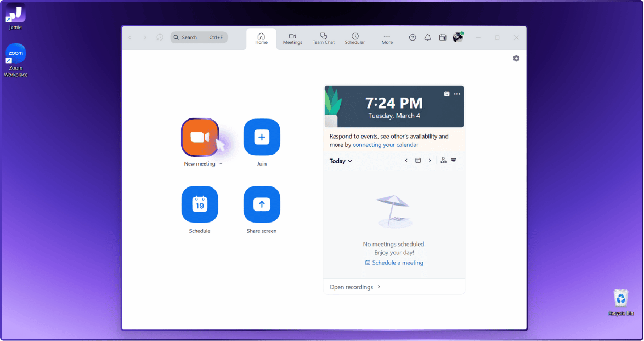Click the person calendar view icon
Screen dimensions: 644x341
[443, 161]
